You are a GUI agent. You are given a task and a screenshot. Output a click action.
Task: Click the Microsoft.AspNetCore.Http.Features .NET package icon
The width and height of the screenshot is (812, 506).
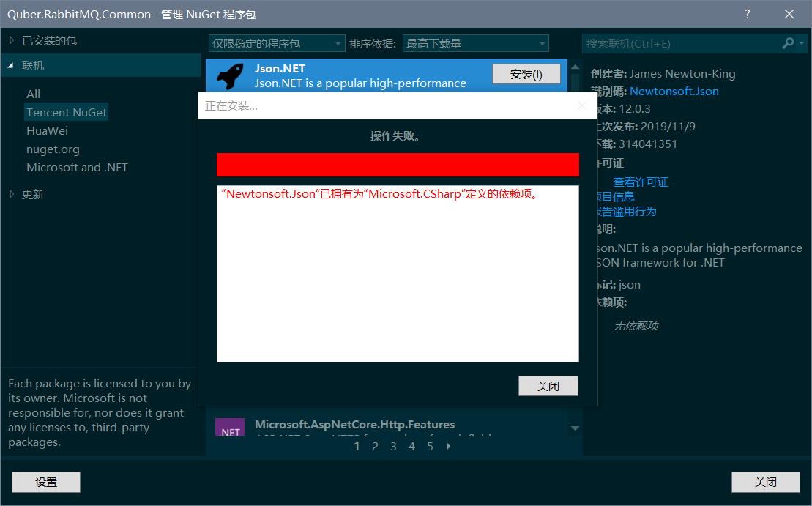230,427
